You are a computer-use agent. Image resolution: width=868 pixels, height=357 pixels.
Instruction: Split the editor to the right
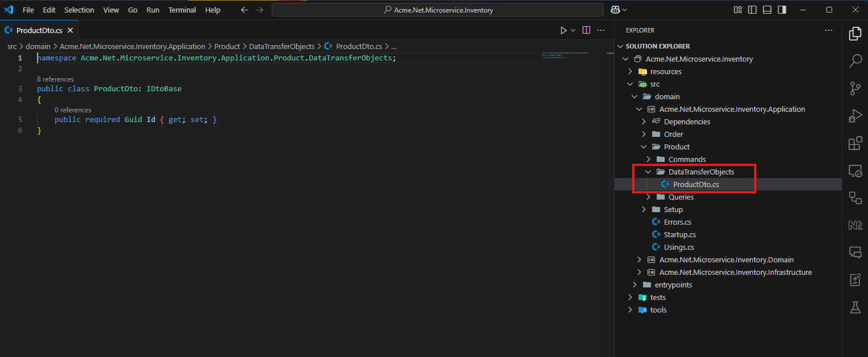tap(586, 30)
